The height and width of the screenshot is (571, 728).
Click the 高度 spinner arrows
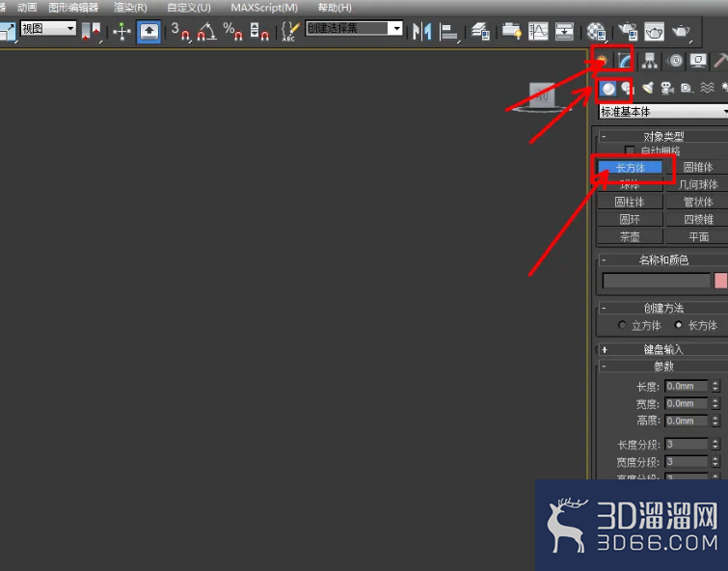(715, 421)
